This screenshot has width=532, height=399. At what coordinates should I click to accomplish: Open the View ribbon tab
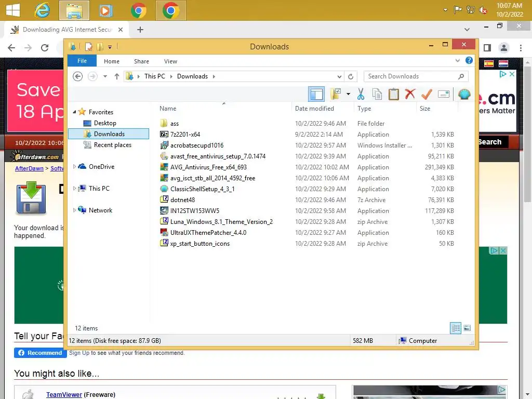[x=170, y=61]
